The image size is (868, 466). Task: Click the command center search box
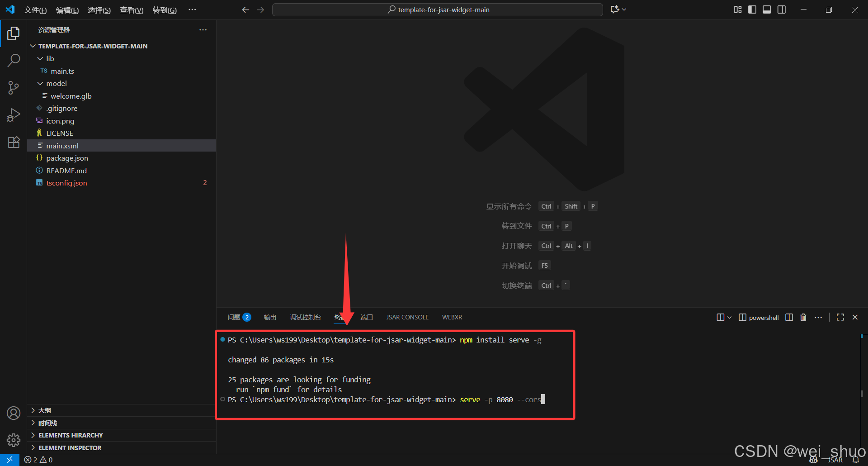[438, 10]
